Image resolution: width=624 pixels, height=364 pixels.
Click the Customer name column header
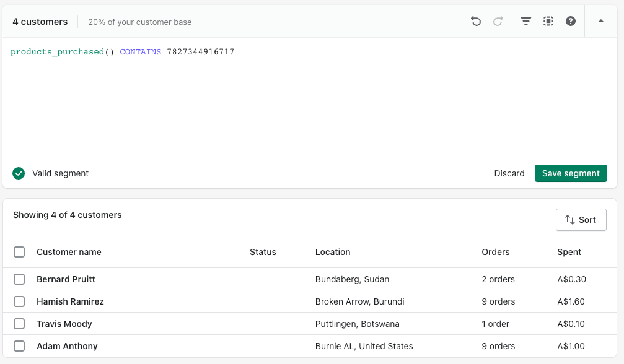pyautogui.click(x=69, y=252)
